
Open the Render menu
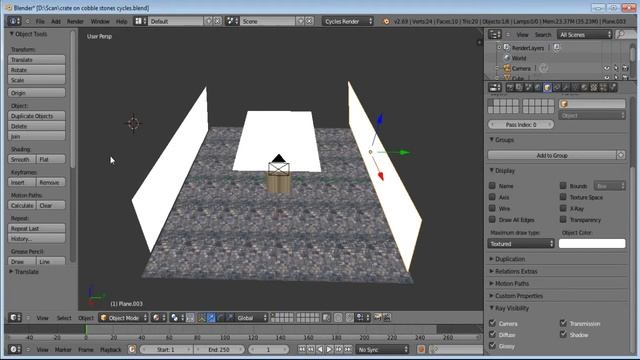[75, 21]
